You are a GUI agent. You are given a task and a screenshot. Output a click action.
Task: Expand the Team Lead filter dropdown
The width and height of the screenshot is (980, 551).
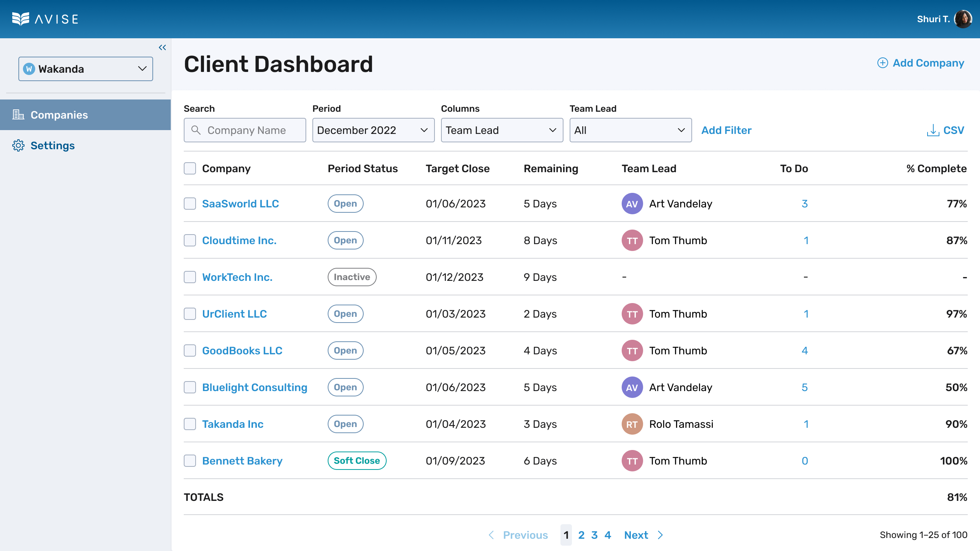pos(630,130)
